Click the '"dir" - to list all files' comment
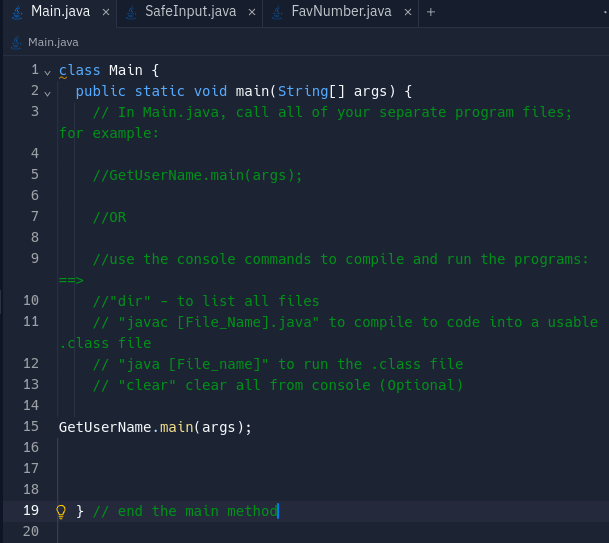The width and height of the screenshot is (609, 543). coord(206,301)
